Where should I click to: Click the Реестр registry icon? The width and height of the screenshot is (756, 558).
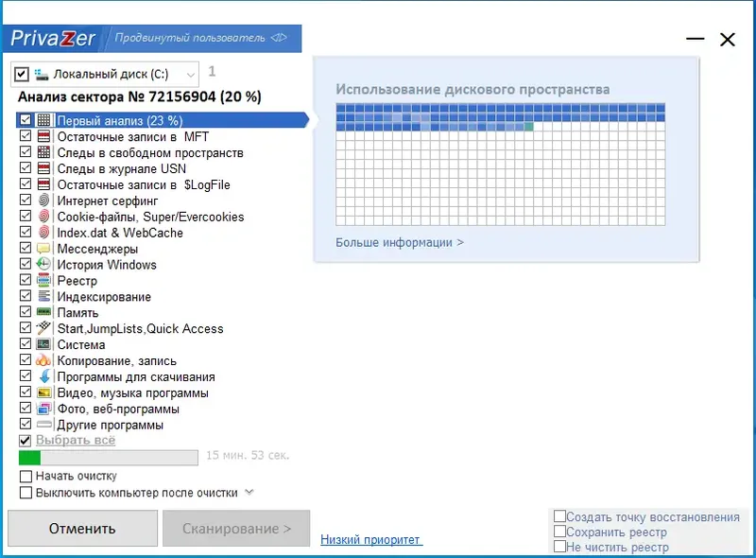tap(43, 280)
